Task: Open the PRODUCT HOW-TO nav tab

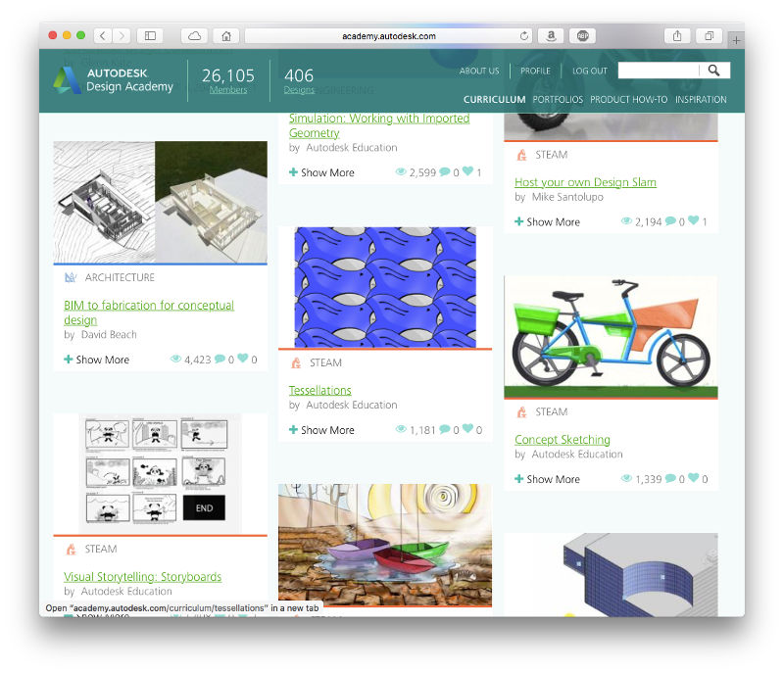Action: [x=628, y=99]
